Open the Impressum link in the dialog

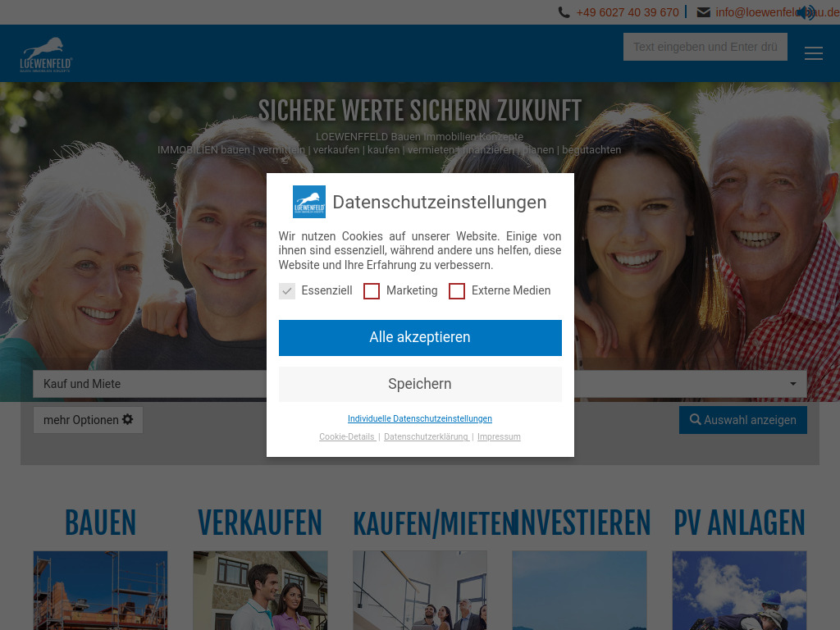pos(499,436)
